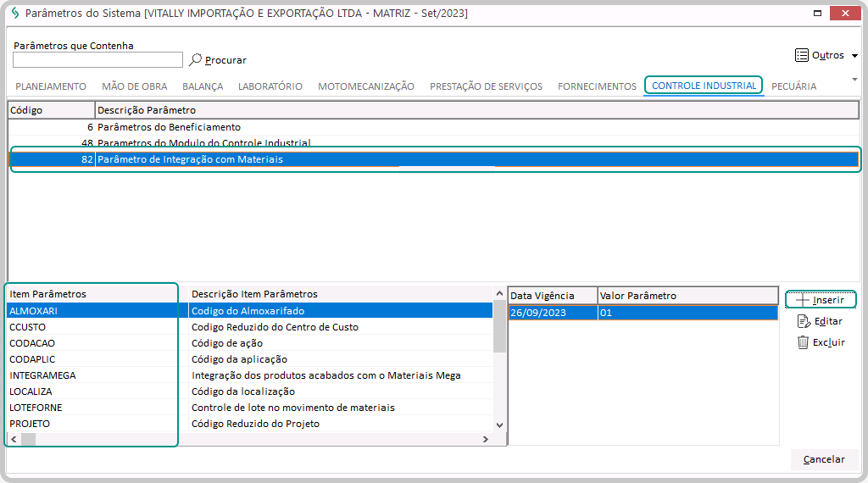Click the Codigo do Almoxarifado description
The height and width of the screenshot is (483, 868).
pyautogui.click(x=248, y=311)
